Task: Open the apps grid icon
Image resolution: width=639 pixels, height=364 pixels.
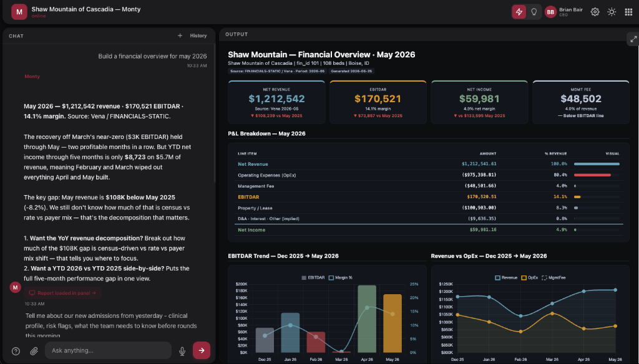Action: (628, 12)
